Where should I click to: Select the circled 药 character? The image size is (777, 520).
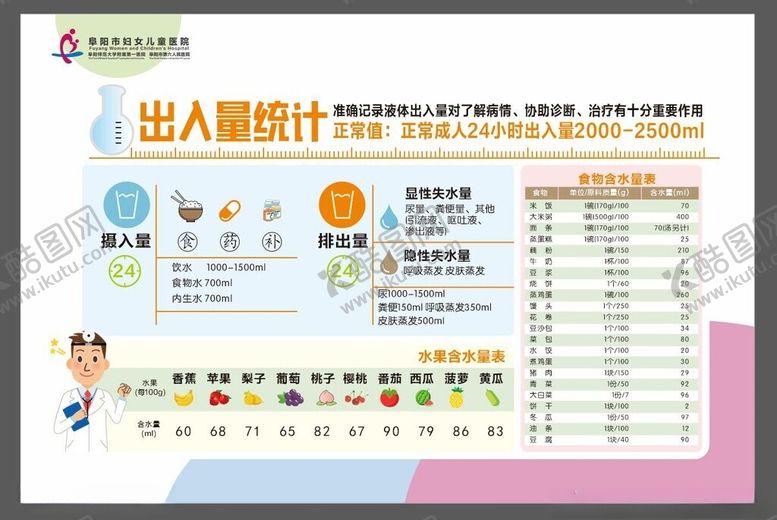229,242
